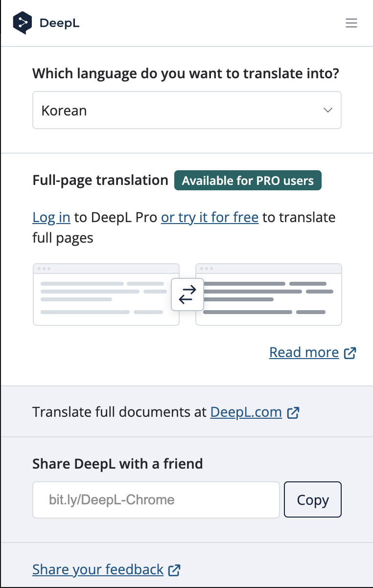
Task: Open the Share your feedback link
Action: tap(98, 569)
